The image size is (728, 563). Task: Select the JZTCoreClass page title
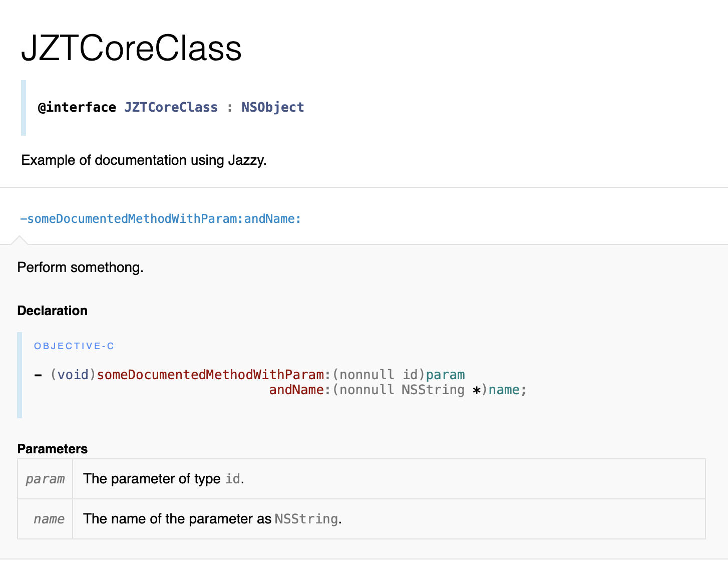click(x=132, y=48)
